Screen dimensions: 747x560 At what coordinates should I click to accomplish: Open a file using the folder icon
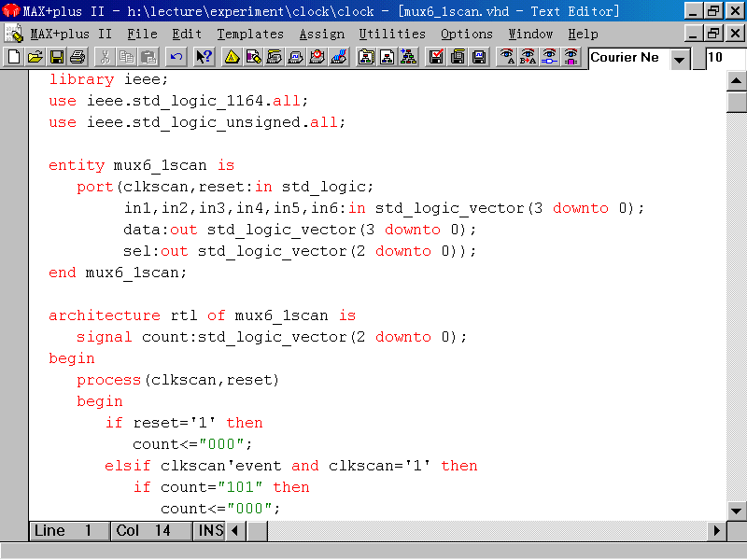tap(35, 57)
